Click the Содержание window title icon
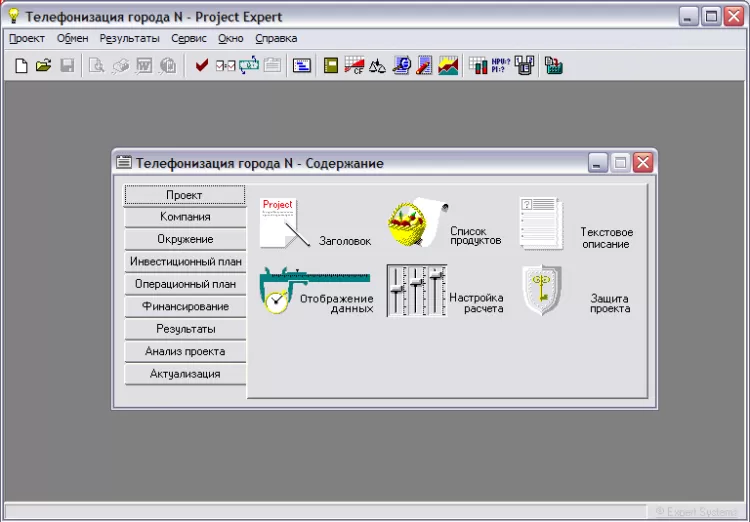The image size is (750, 522). [123, 163]
